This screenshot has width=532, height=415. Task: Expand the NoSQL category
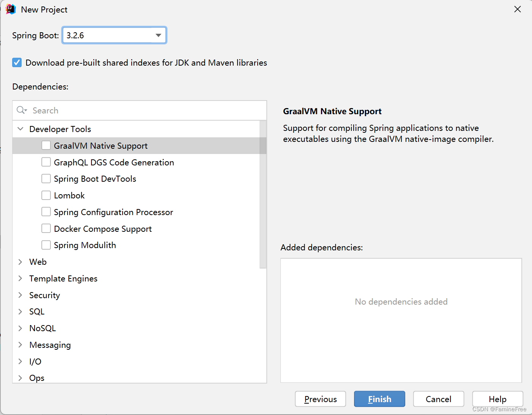tap(20, 328)
